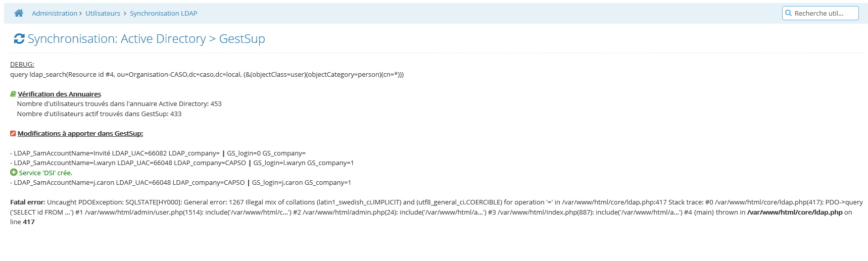Click the red edit icon beside Modifications

[13, 133]
